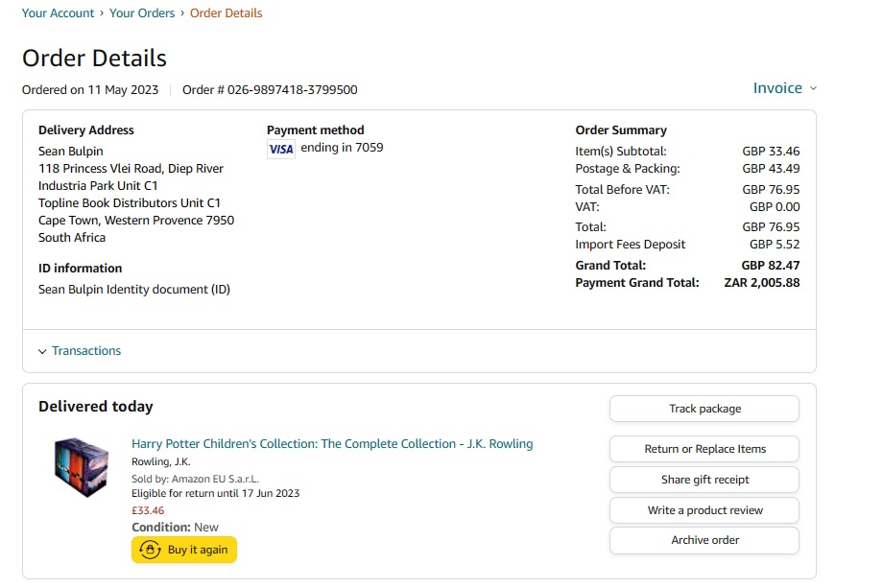Click Eligible for return until 17 Jun 2023
883x588 pixels.
tap(216, 493)
